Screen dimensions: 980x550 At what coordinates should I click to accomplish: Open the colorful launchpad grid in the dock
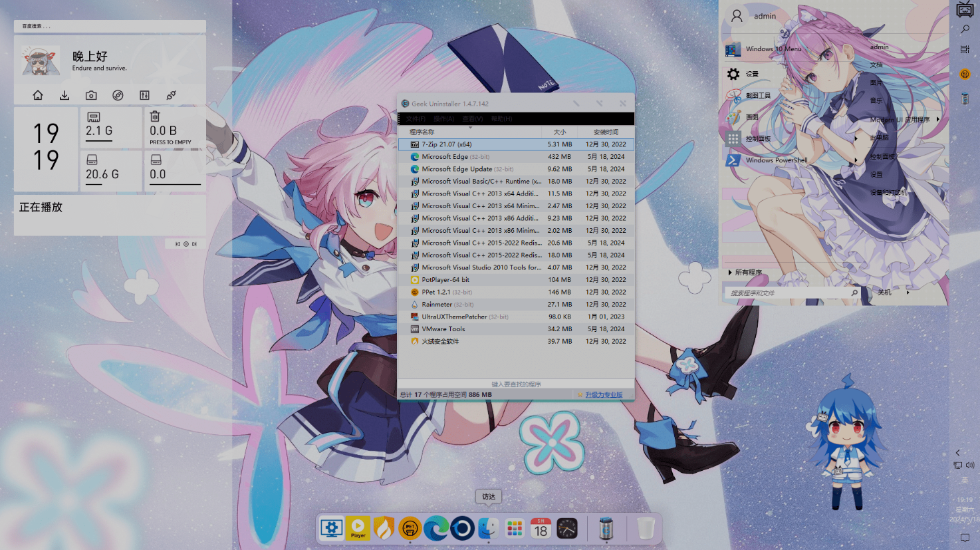point(515,529)
